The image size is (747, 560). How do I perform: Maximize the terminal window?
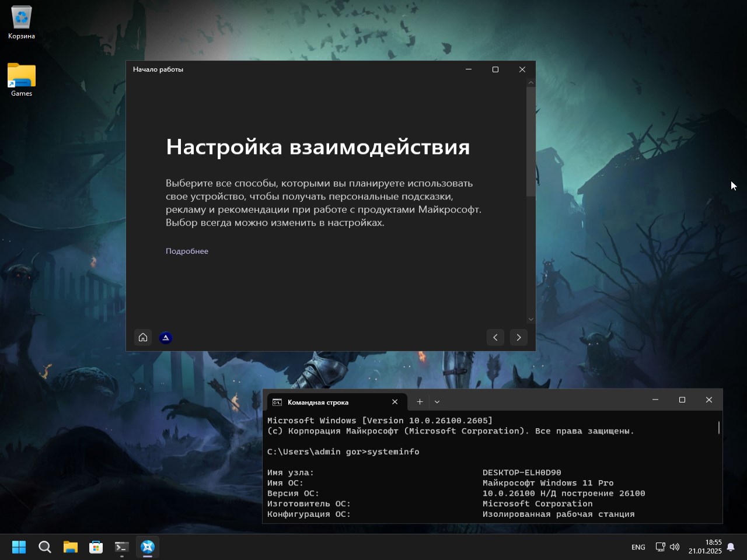(x=682, y=400)
